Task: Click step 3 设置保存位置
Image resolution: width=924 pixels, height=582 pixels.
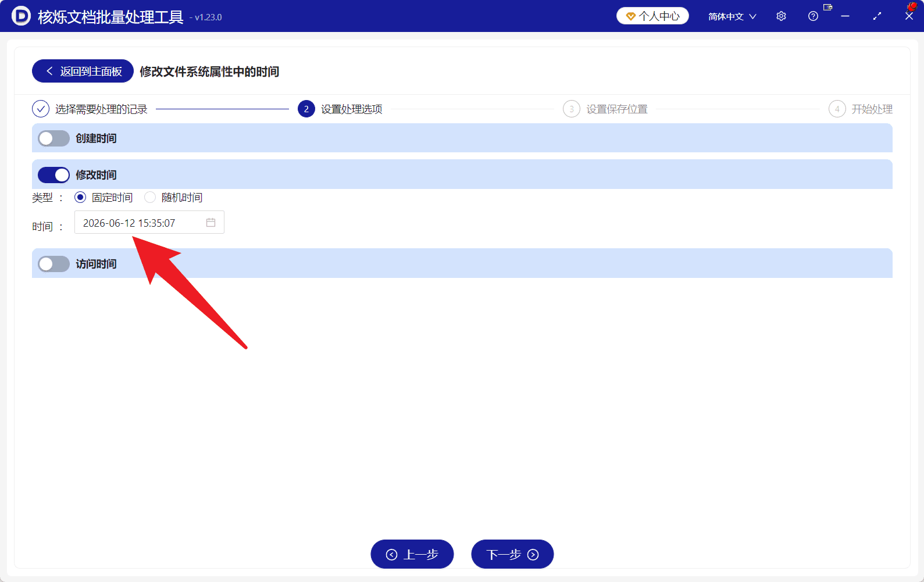Action: 605,109
